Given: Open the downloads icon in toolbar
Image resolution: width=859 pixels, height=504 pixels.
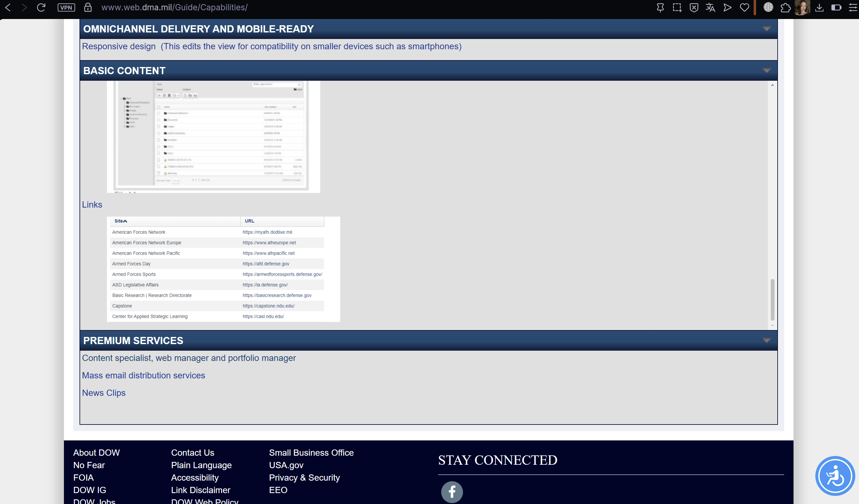Looking at the screenshot, I should (819, 7).
